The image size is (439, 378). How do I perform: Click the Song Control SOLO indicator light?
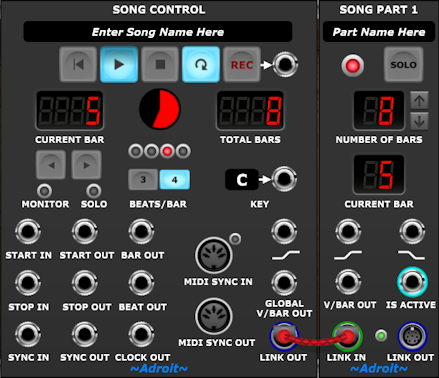[94, 191]
